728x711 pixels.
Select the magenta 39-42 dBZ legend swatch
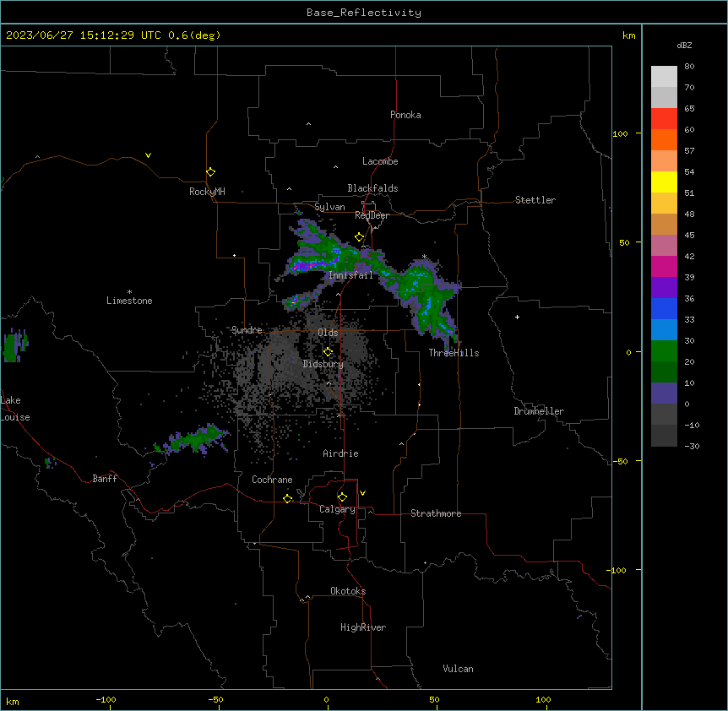pos(664,266)
